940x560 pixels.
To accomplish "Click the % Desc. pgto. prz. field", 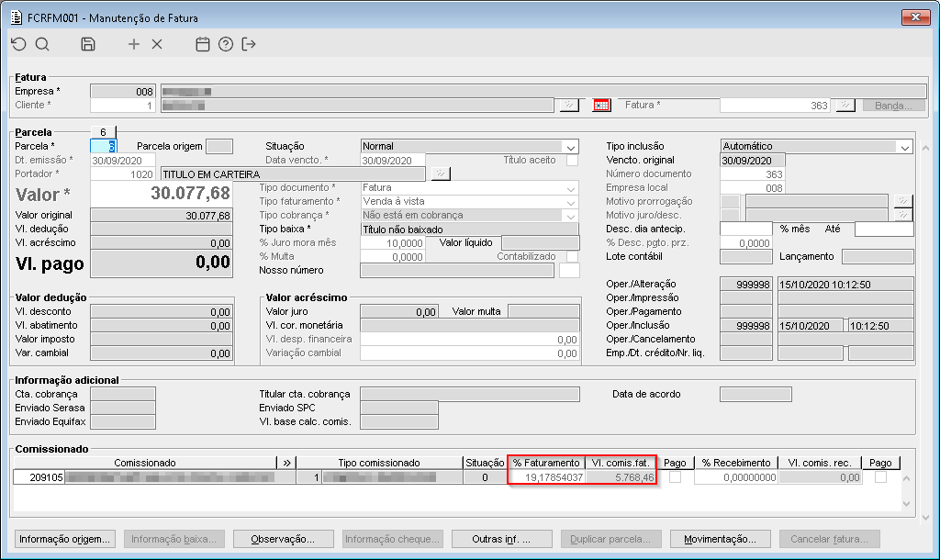I will pos(745,243).
